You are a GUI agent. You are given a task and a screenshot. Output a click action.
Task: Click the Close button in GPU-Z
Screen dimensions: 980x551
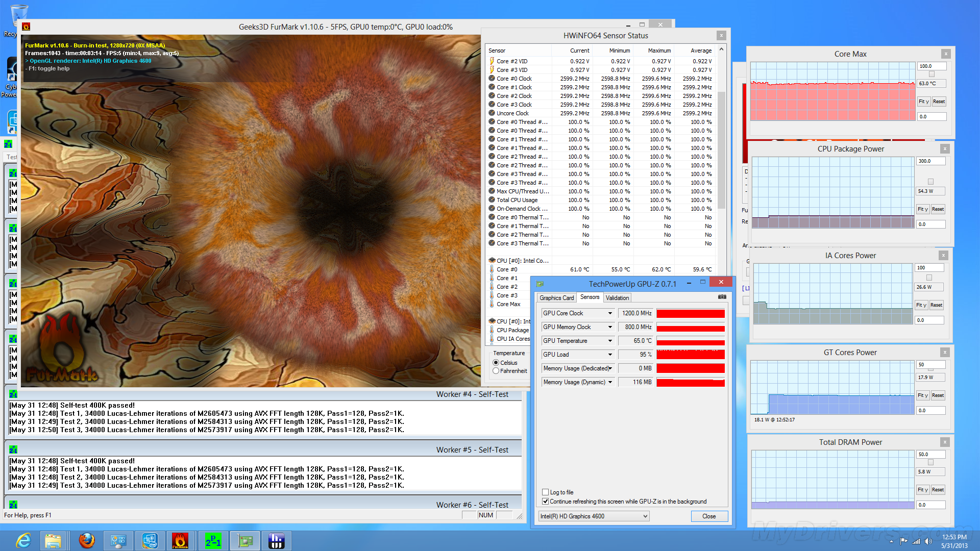[x=709, y=516]
